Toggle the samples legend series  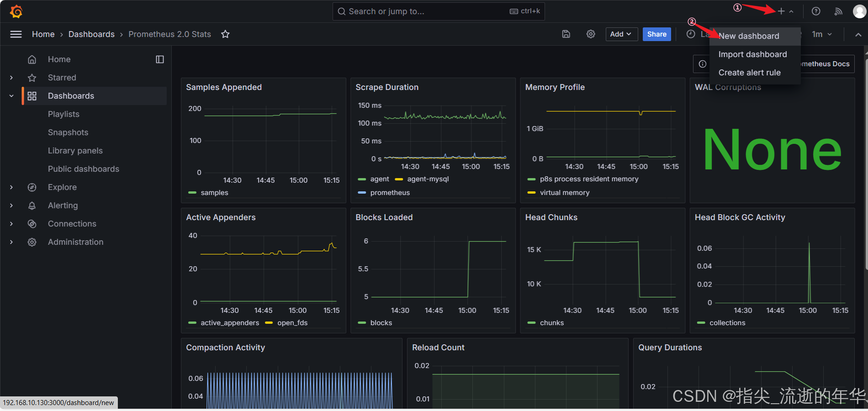click(214, 193)
